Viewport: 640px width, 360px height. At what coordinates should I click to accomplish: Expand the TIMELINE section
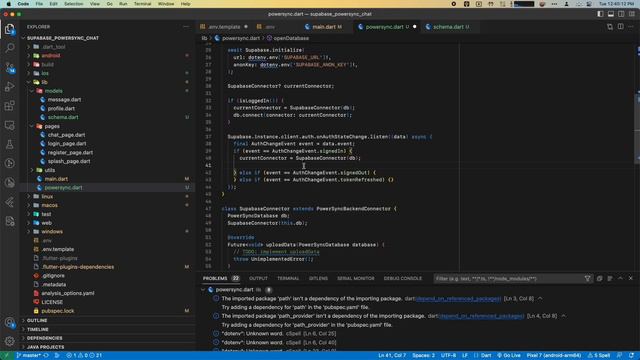tap(38, 329)
